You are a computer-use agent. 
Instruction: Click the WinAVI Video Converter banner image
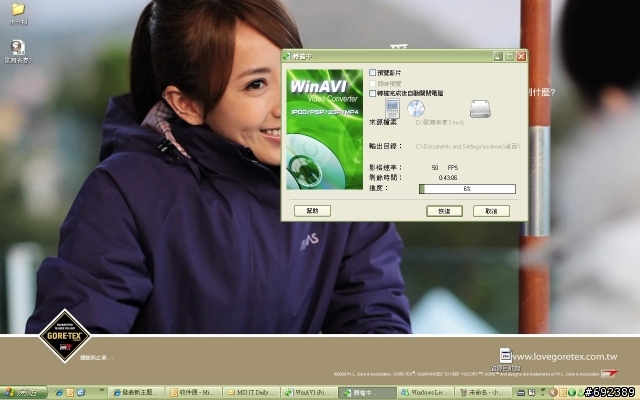(x=324, y=129)
